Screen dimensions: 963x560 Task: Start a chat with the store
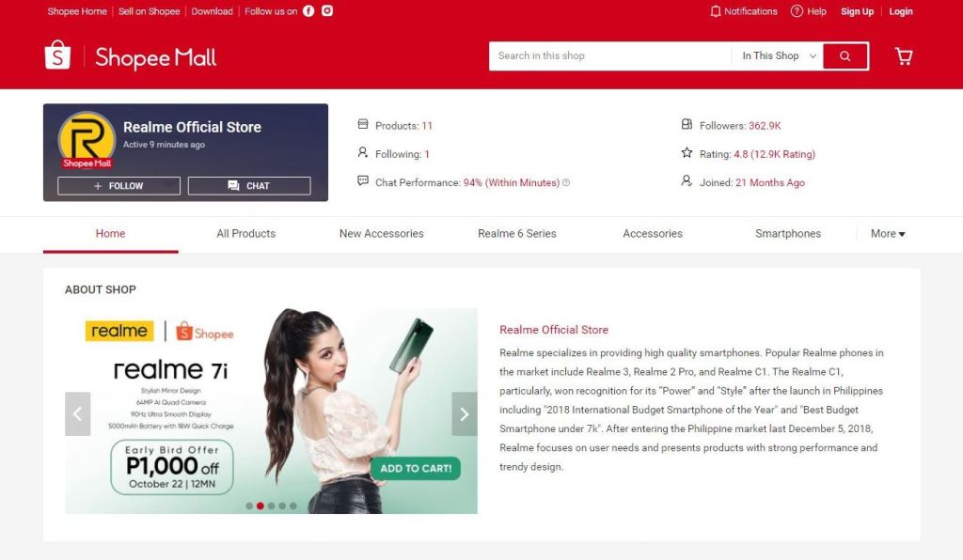[x=248, y=186]
